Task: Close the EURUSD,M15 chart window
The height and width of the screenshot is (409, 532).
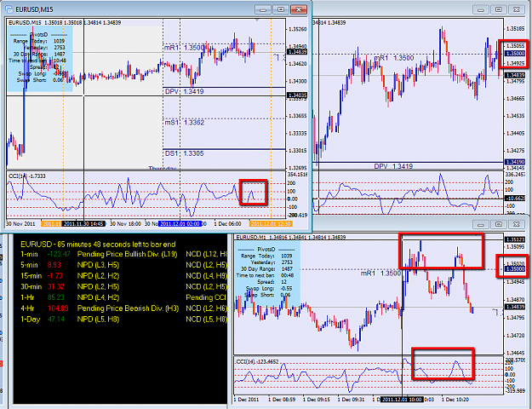Action: click(299, 9)
